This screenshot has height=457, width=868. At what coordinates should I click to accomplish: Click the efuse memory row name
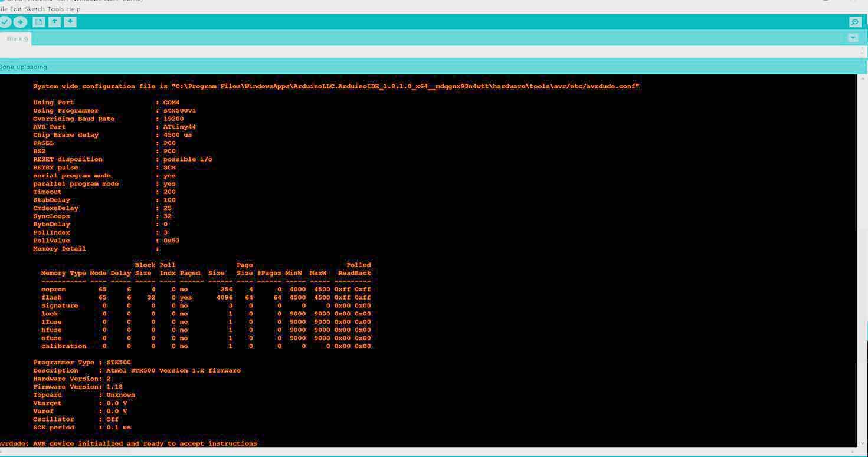51,338
